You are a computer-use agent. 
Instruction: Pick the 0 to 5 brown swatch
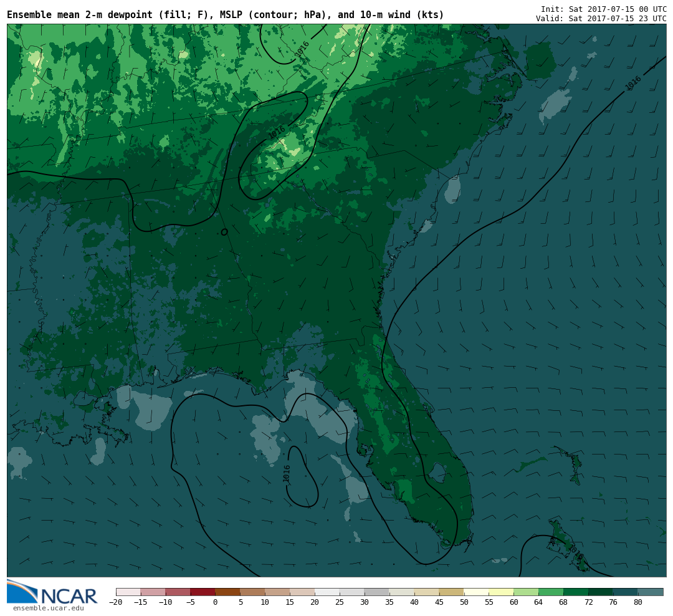tap(227, 592)
